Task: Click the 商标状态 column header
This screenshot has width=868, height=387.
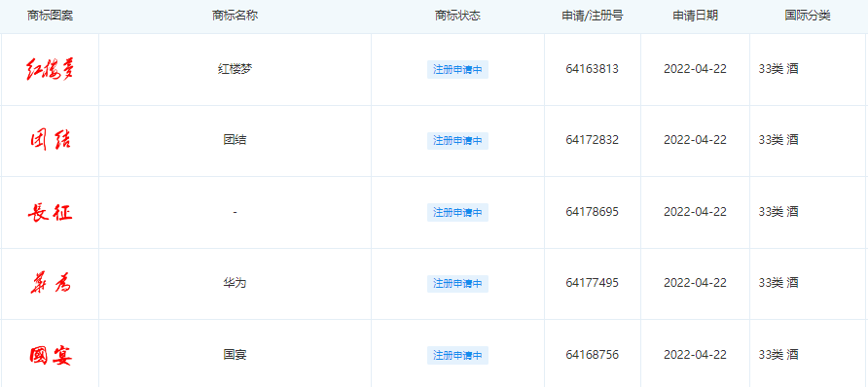Action: (457, 16)
